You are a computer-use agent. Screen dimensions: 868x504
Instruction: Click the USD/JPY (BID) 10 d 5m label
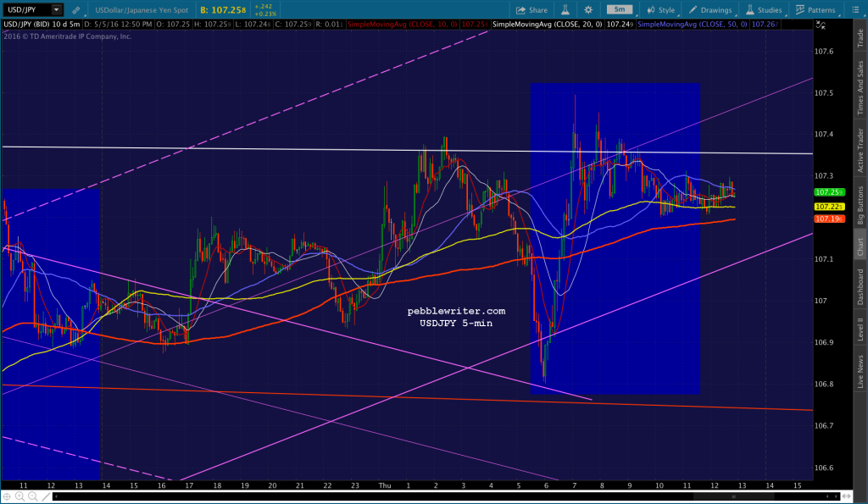pyautogui.click(x=42, y=25)
